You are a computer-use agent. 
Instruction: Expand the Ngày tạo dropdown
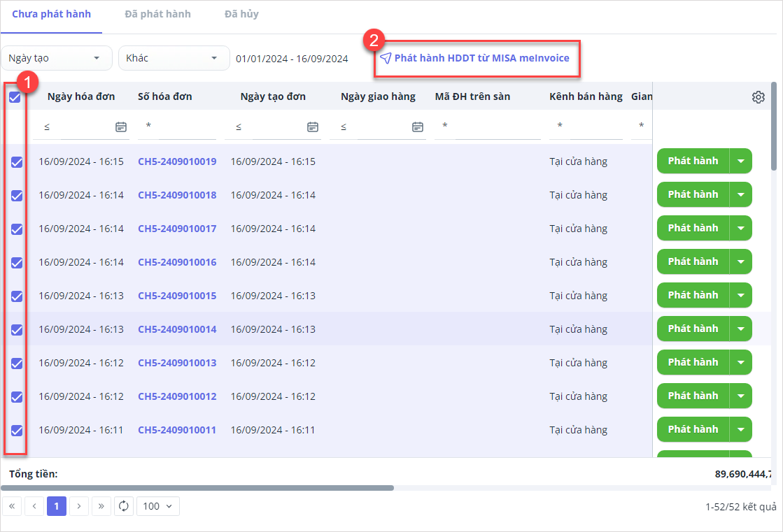click(57, 58)
